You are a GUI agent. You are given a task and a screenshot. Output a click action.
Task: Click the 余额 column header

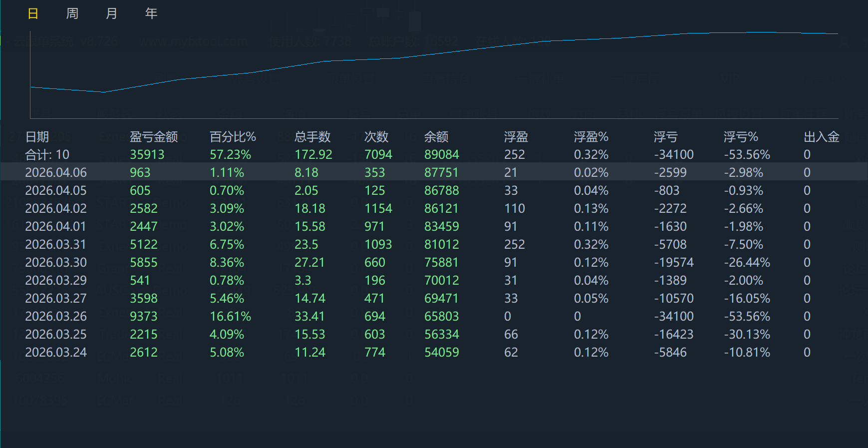coord(436,137)
